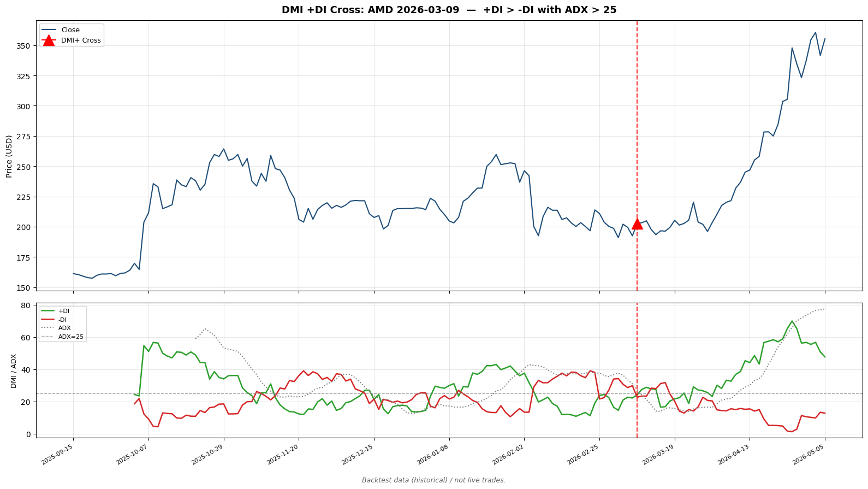This screenshot has height=489, width=868.
Task: Click the 2025-10-29 date label
Action: coord(209,454)
